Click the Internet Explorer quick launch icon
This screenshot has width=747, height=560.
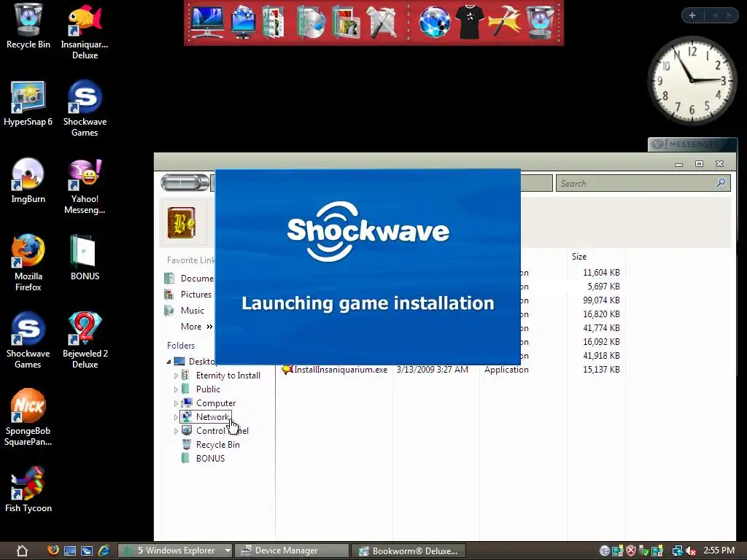point(104,551)
